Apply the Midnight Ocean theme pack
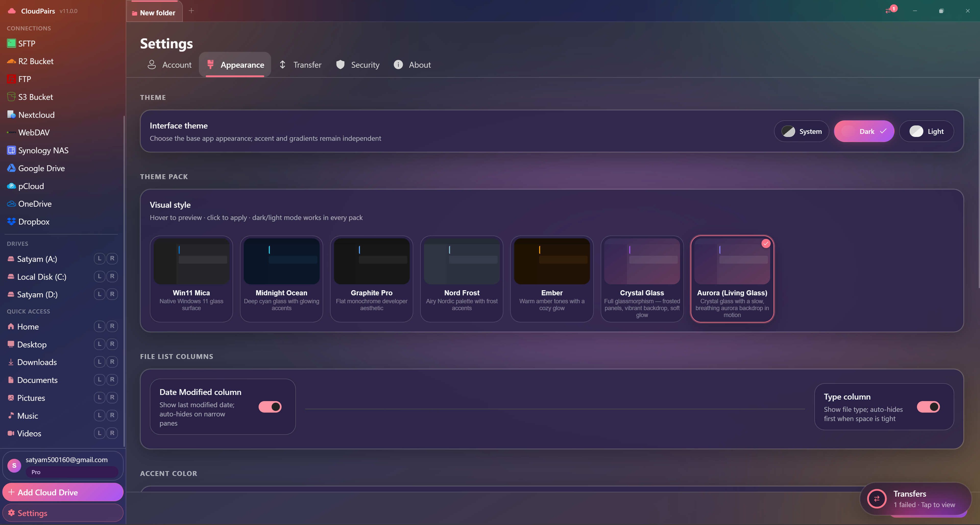 pos(282,279)
